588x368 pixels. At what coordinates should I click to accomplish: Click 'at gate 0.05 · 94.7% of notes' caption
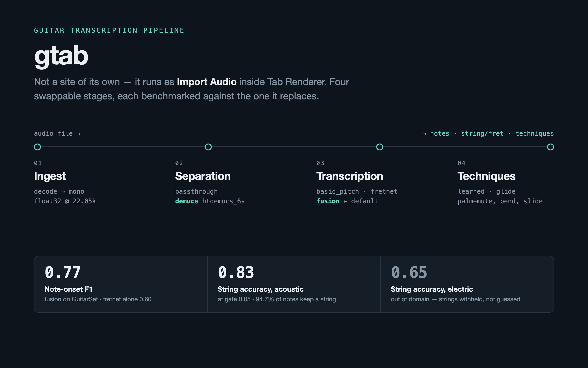(x=277, y=299)
